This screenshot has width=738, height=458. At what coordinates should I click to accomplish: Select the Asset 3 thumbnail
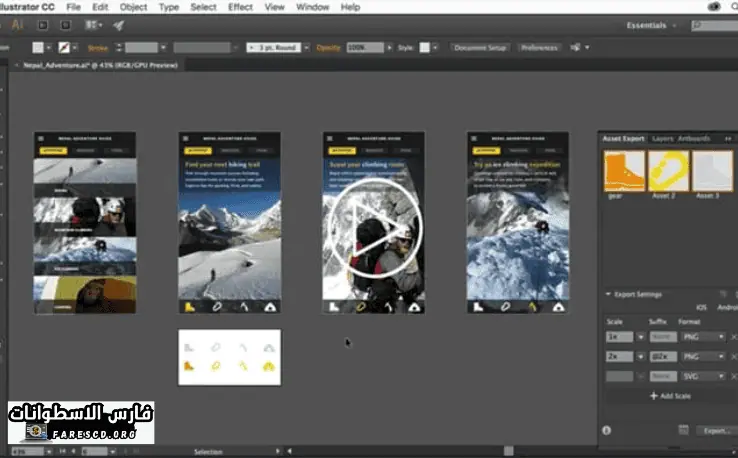711,170
